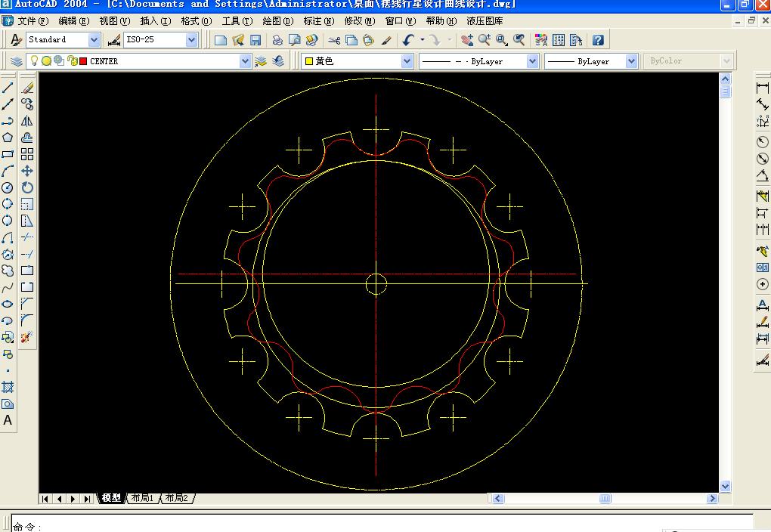
Task: Click horizontal scrollbar right arrow
Action: [x=712, y=499]
